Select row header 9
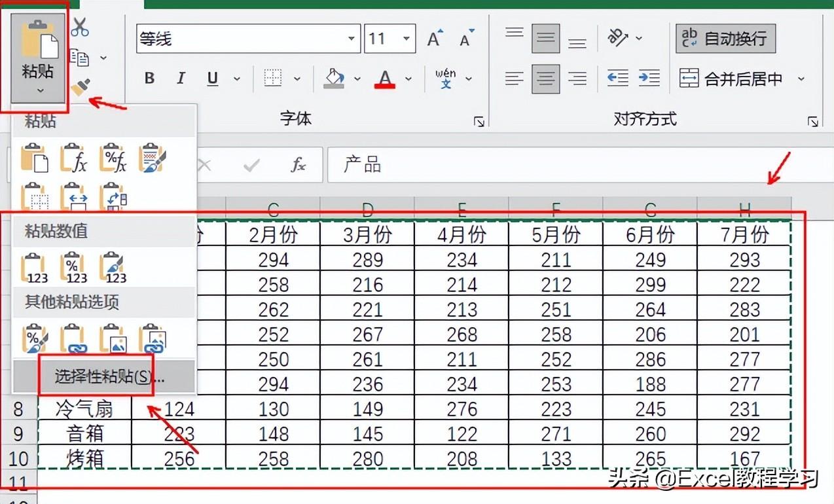834x504 pixels. 18,434
